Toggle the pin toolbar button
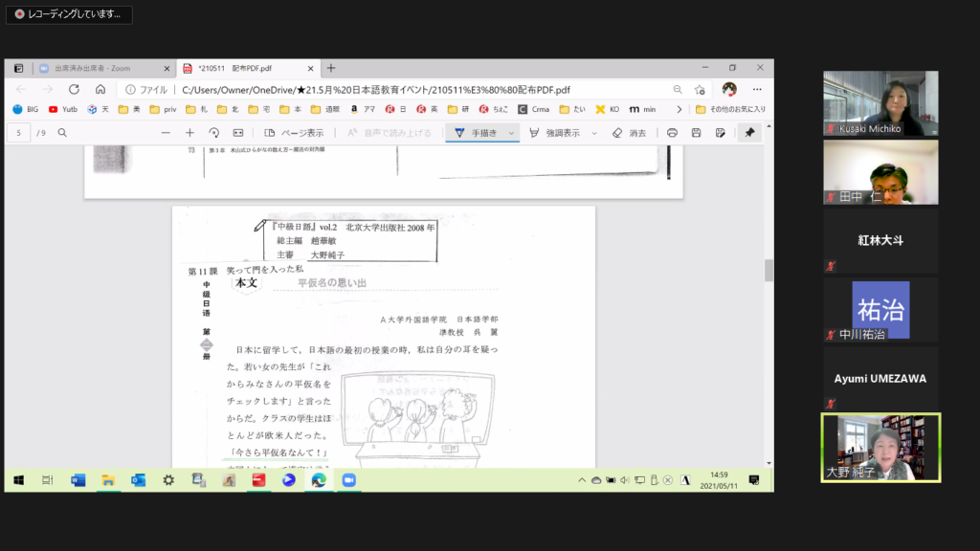The height and width of the screenshot is (551, 980). [749, 133]
